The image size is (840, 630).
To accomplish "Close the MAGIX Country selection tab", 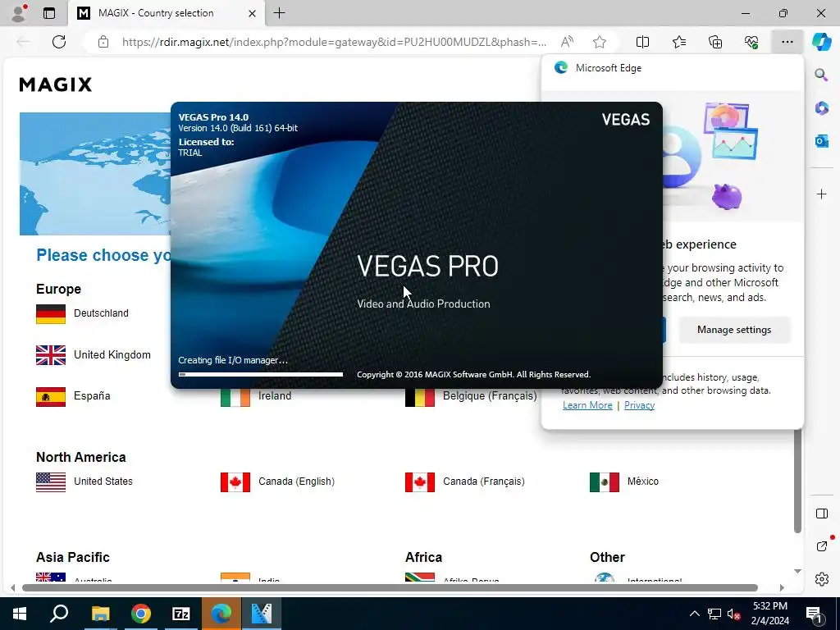I will point(252,13).
